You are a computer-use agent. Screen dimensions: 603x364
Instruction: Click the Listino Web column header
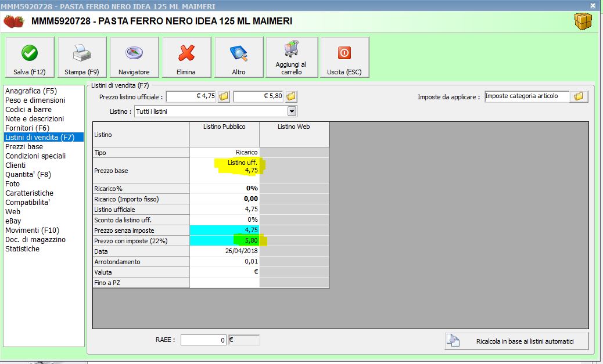(x=294, y=135)
